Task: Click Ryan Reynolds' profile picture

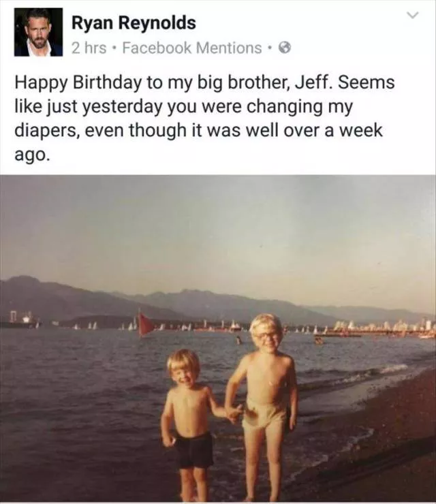Action: click(38, 32)
